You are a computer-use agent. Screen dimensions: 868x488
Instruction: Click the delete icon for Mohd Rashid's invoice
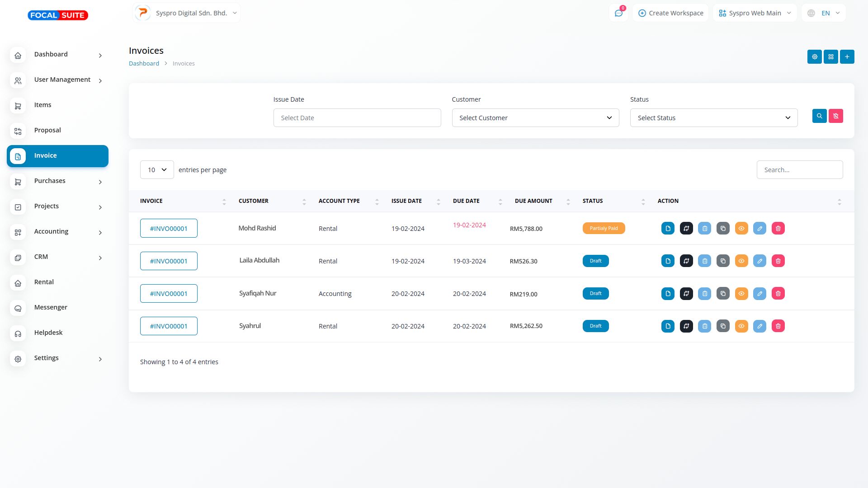[778, 229]
